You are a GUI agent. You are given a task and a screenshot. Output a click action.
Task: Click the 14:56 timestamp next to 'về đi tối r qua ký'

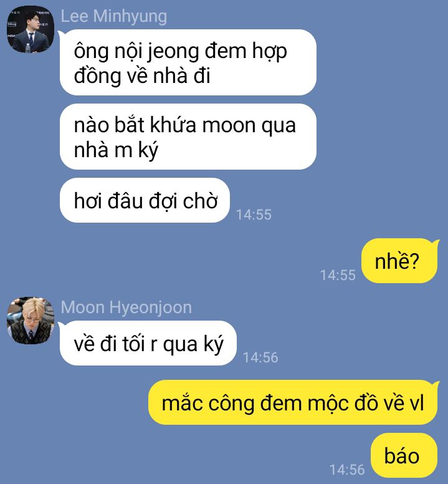point(260,357)
